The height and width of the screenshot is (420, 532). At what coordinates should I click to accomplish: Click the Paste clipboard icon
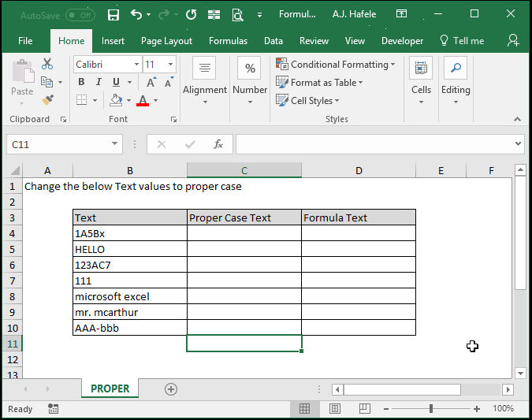(23, 71)
